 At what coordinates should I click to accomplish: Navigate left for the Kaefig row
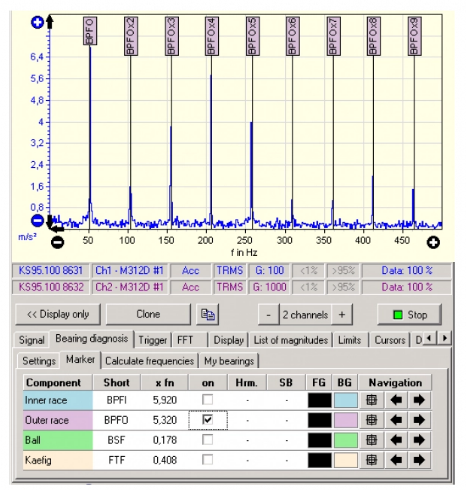[396, 460]
